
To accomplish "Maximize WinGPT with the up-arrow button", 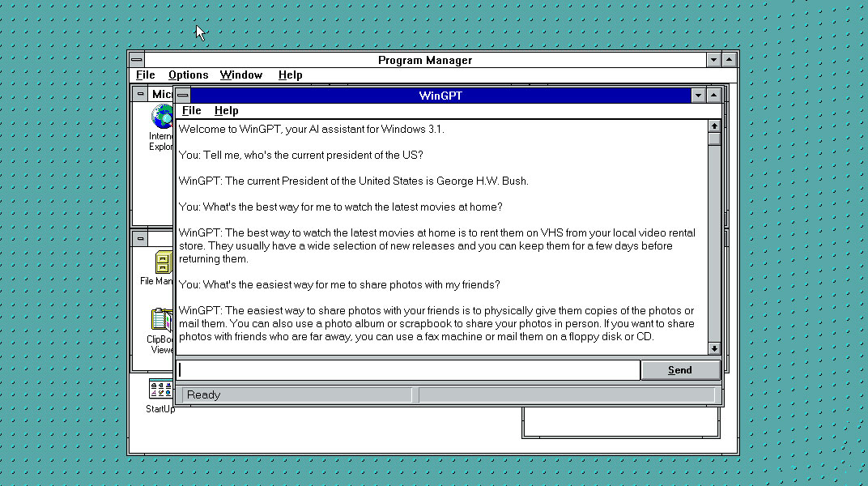I will point(714,96).
